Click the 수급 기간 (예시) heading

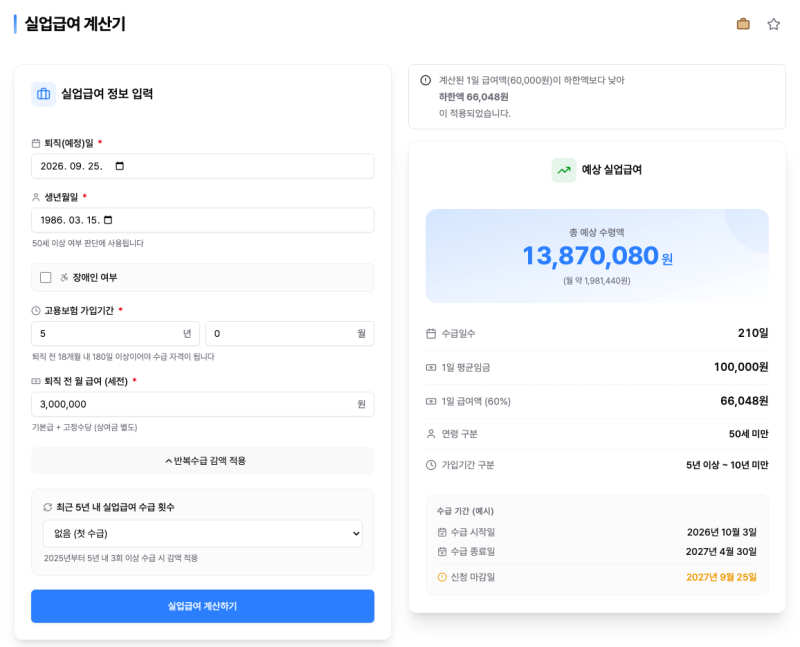click(x=465, y=511)
